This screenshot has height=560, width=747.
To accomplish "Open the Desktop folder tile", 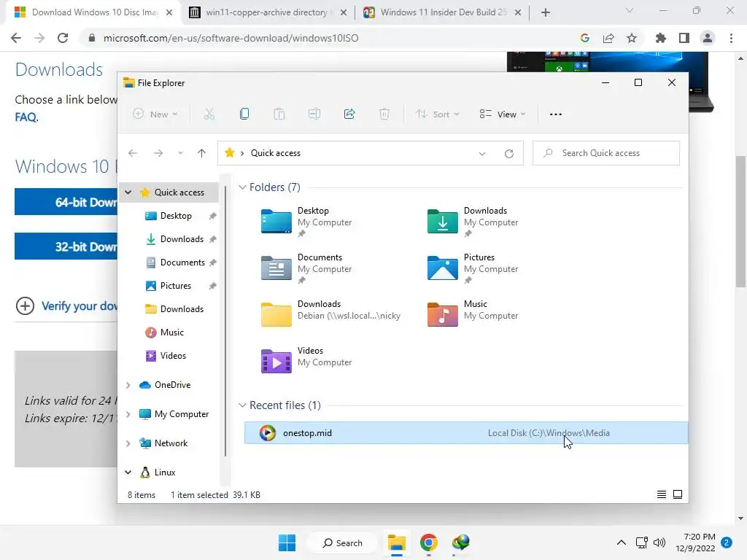I will pos(307,222).
